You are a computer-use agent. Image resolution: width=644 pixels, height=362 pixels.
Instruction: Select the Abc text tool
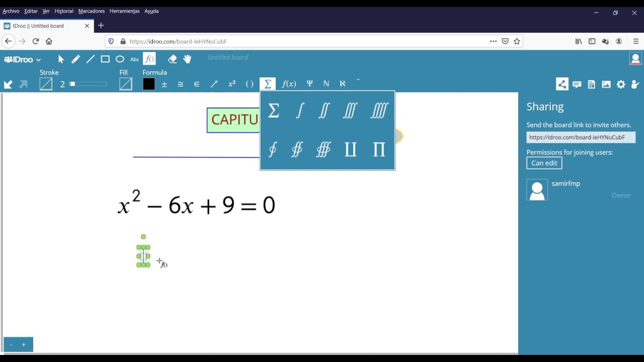point(135,59)
